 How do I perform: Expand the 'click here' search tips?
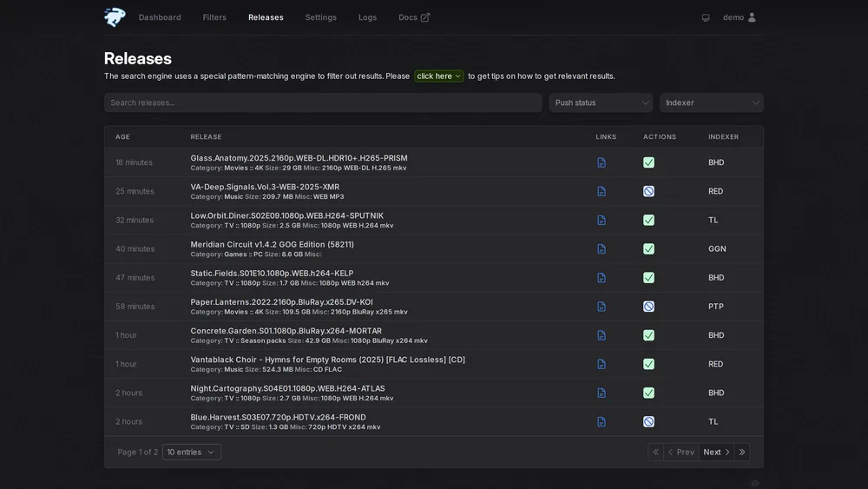tap(438, 76)
